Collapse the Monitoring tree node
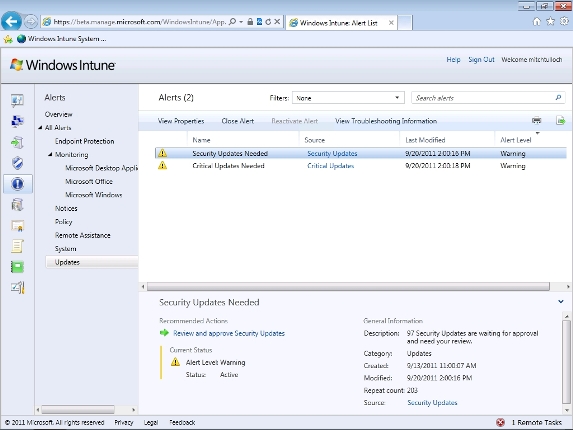 (x=50, y=154)
